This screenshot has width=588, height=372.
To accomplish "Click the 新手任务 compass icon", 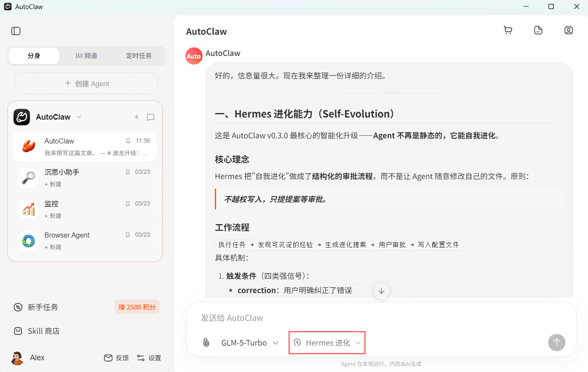I will (18, 307).
